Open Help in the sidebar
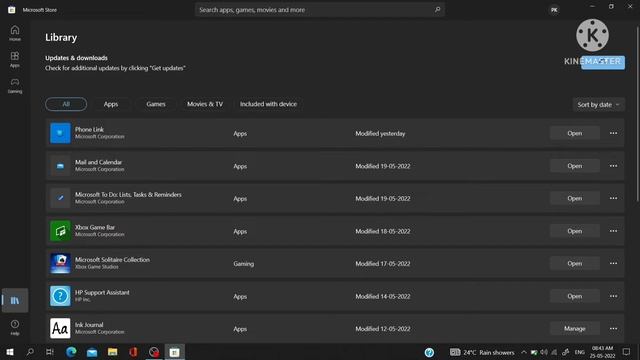Screen dimensions: 640x360 [15, 327]
